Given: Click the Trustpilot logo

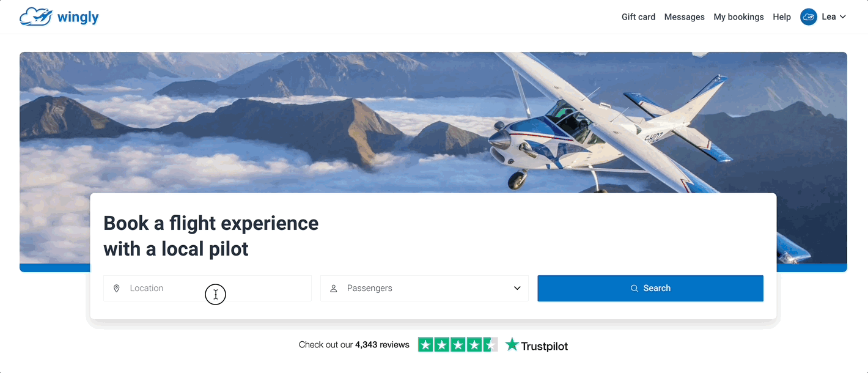Looking at the screenshot, I should click(x=537, y=345).
